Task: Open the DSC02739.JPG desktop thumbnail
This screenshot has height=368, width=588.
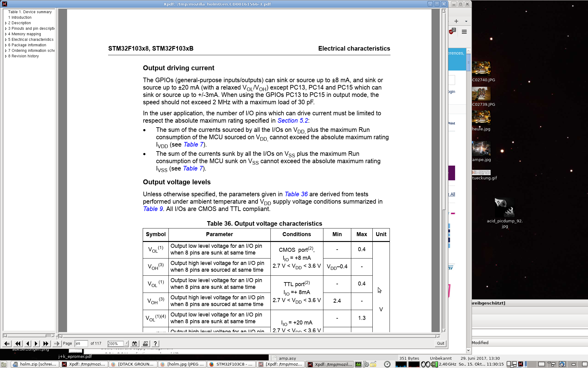Action: (x=481, y=94)
